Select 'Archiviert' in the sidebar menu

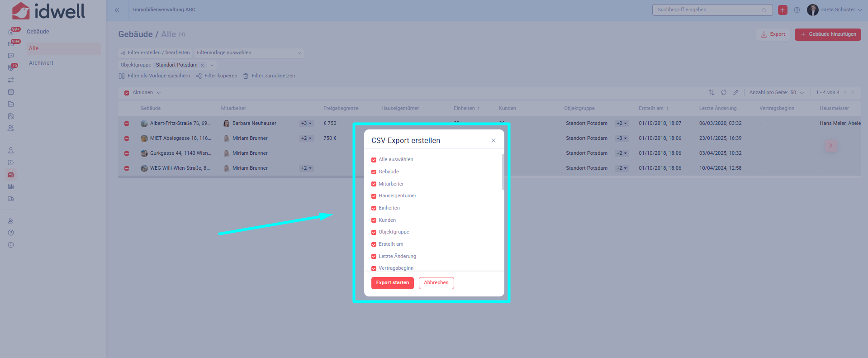[41, 63]
